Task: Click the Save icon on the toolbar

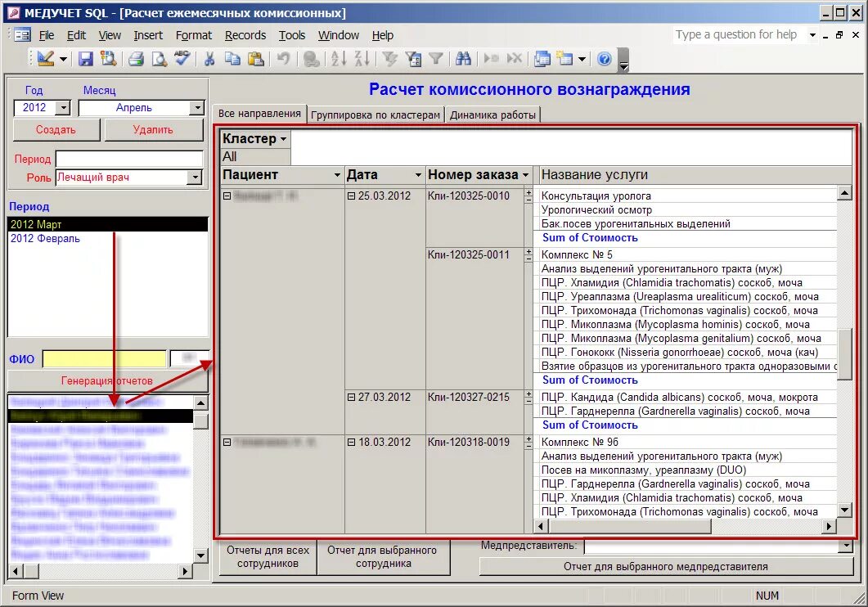Action: [x=88, y=59]
